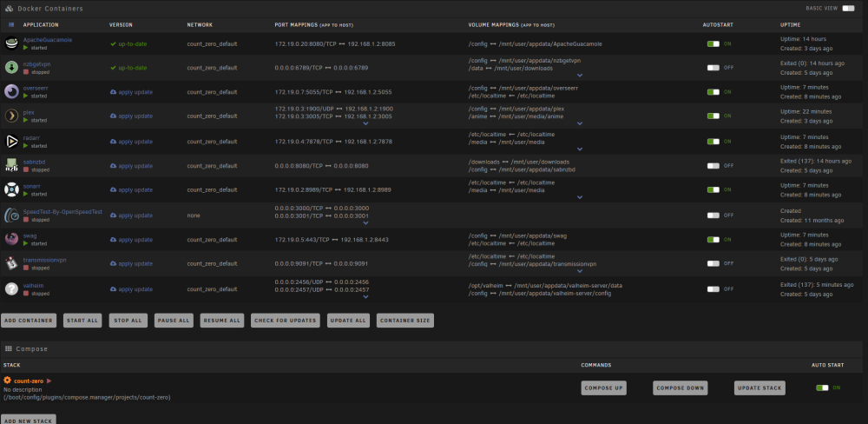Click the green started arrow under plex
This screenshot has width=868, height=424.
[x=25, y=120]
